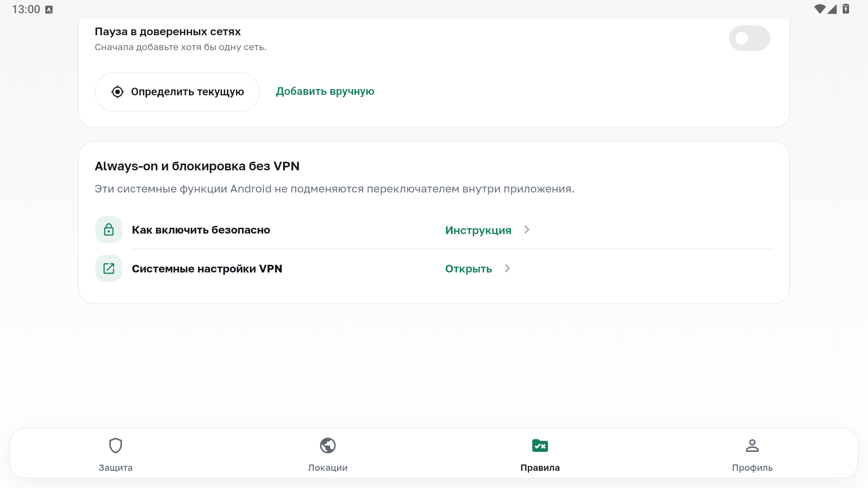Click the Пауза в доверенных сетях heading
This screenshot has width=868, height=488.
point(168,32)
